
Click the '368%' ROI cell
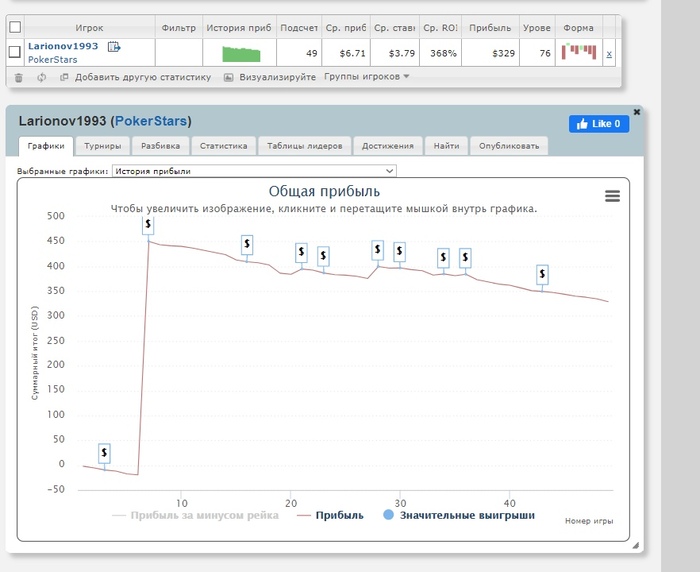[440, 53]
